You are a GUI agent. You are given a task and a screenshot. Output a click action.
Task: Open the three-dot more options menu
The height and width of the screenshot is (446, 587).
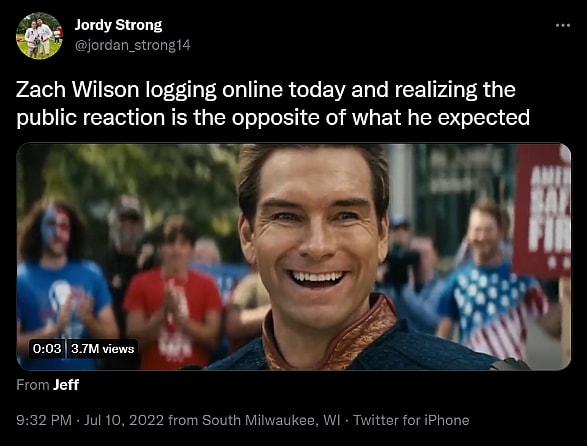563,25
